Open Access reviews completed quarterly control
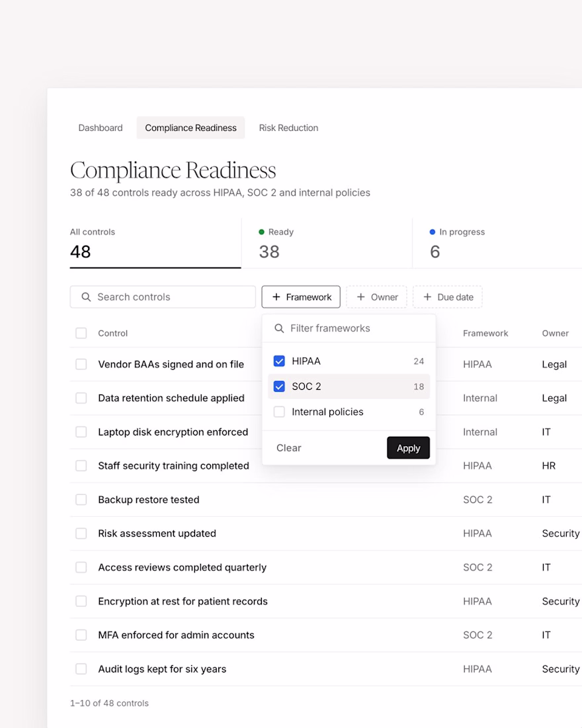582x728 pixels. pos(183,567)
